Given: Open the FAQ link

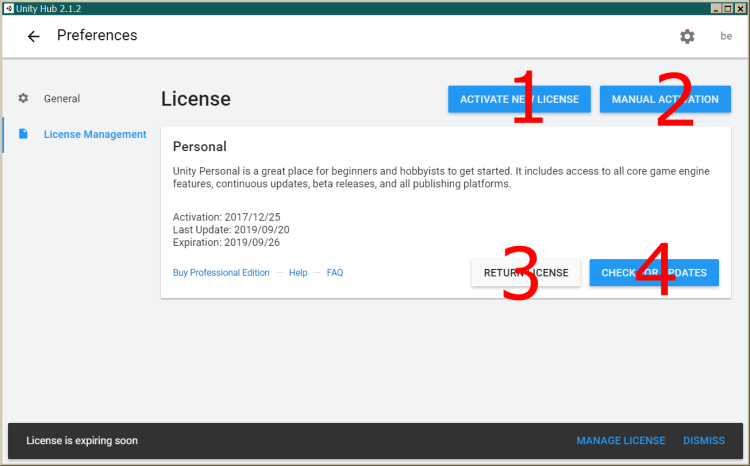Looking at the screenshot, I should click(335, 273).
